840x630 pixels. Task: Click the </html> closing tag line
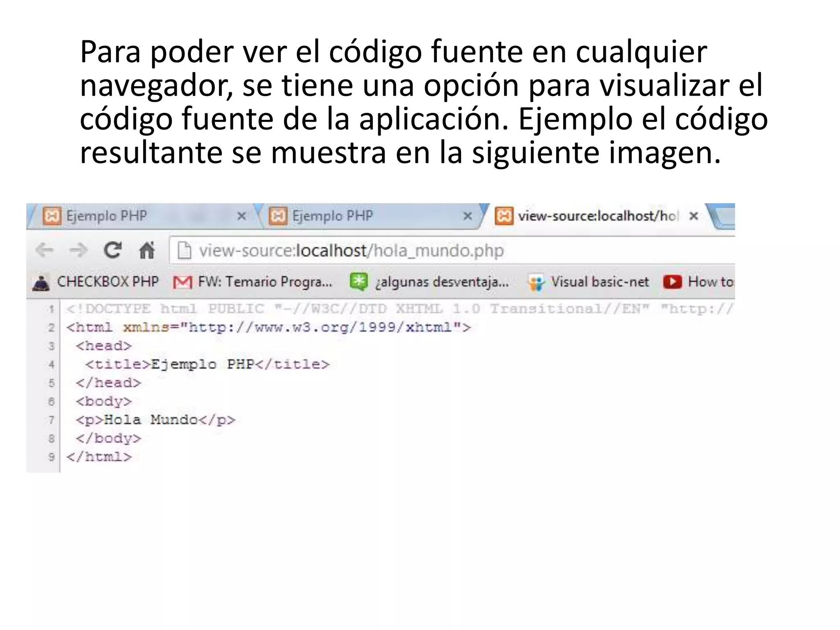(x=99, y=457)
